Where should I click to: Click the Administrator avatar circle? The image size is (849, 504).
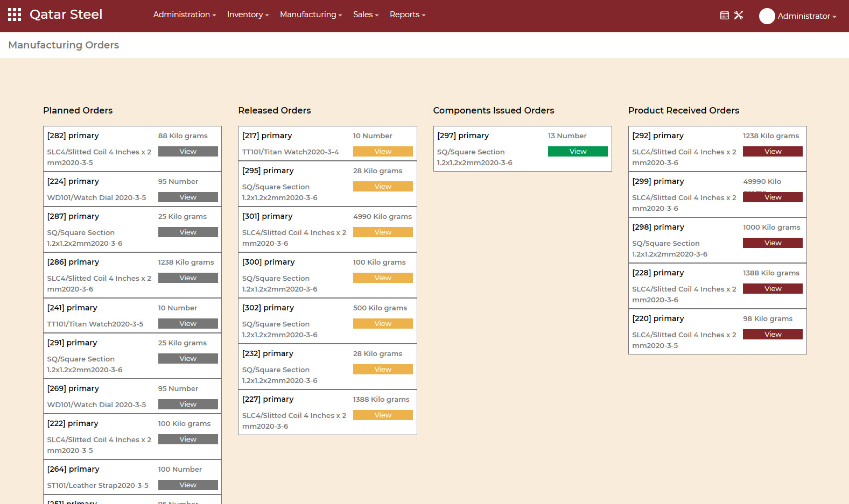click(767, 16)
